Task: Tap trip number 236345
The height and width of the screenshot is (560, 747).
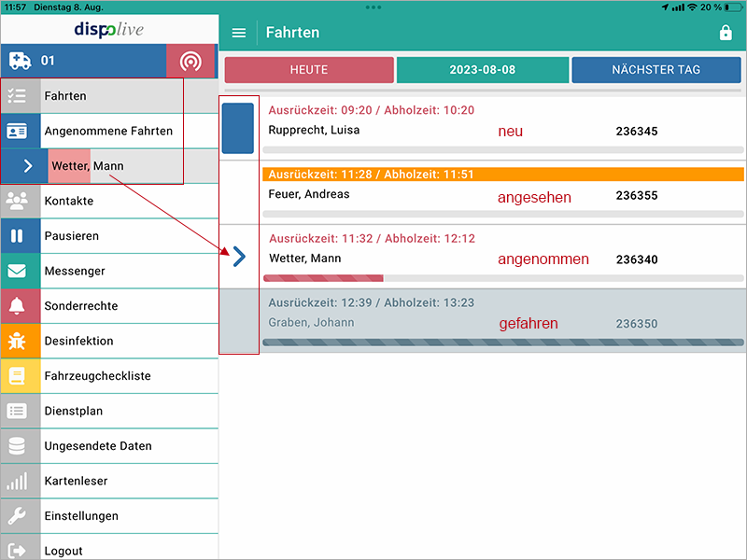Action: (637, 132)
